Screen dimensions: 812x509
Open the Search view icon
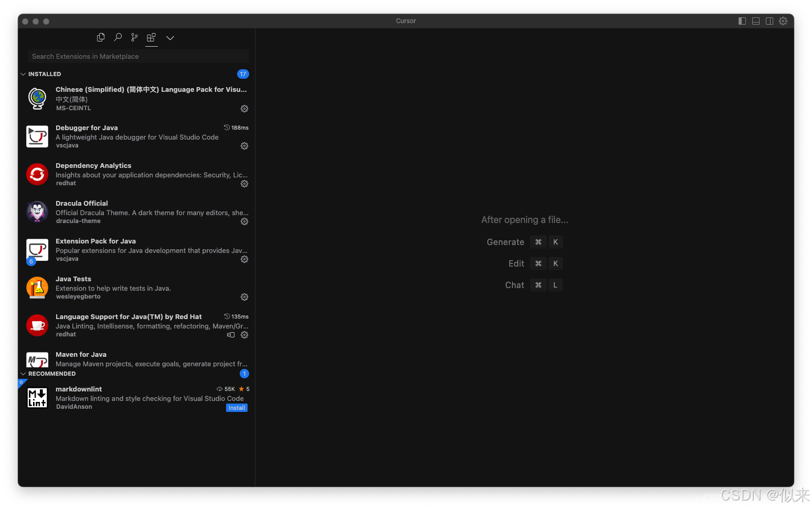pyautogui.click(x=118, y=37)
